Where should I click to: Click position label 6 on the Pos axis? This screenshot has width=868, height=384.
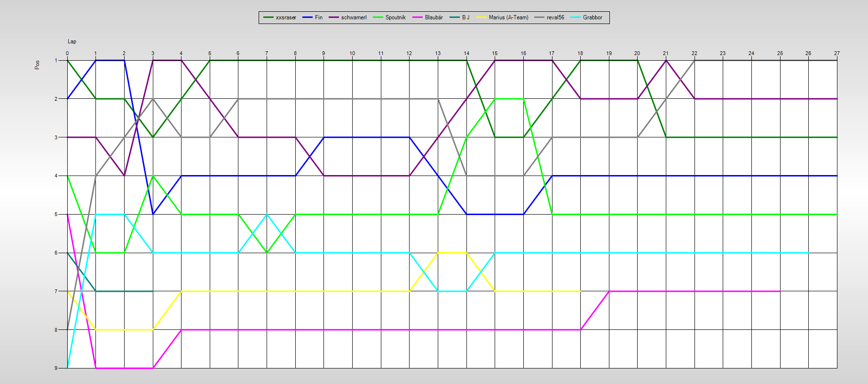56,253
